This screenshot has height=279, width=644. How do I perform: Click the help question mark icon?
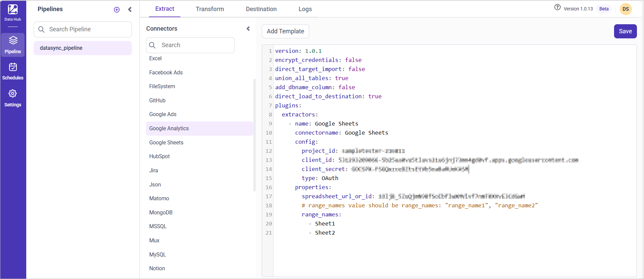click(558, 7)
